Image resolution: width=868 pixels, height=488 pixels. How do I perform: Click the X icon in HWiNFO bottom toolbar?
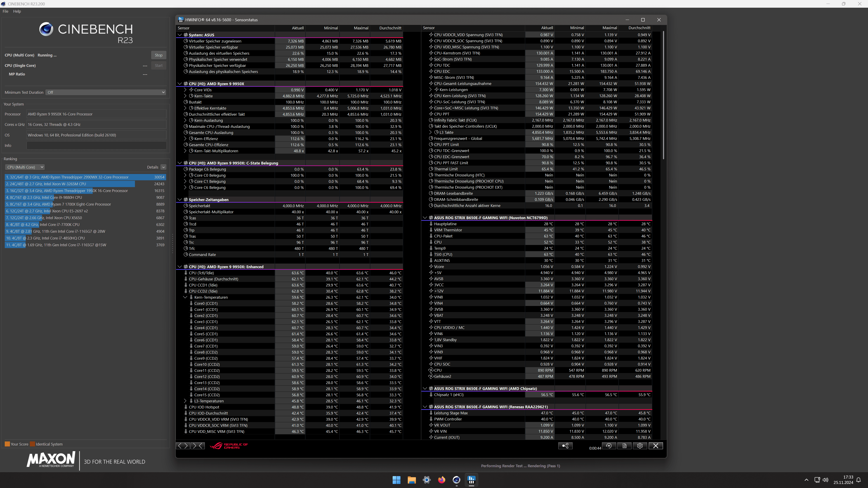[x=655, y=446]
